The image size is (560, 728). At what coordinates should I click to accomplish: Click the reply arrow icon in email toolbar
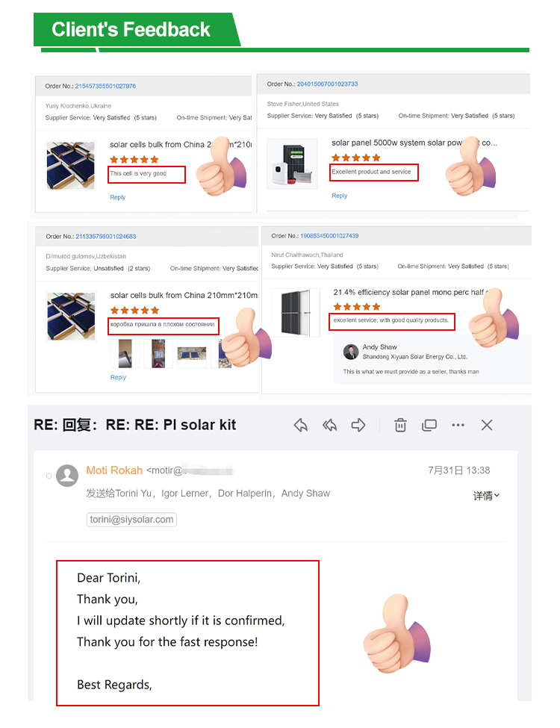coord(301,425)
